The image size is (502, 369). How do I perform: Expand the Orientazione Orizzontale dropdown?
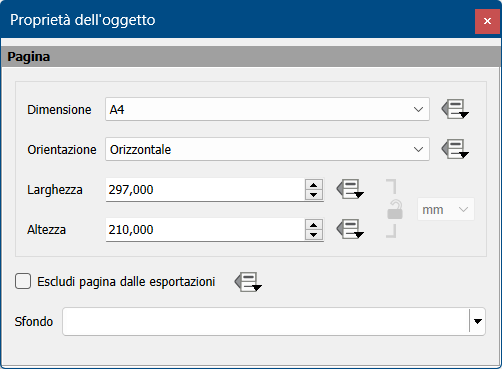tap(267, 149)
